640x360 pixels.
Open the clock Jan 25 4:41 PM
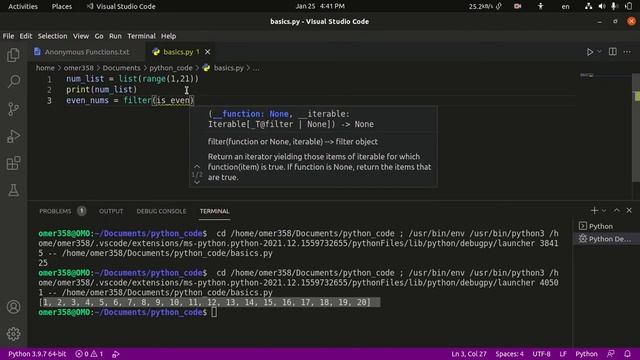pyautogui.click(x=320, y=6)
